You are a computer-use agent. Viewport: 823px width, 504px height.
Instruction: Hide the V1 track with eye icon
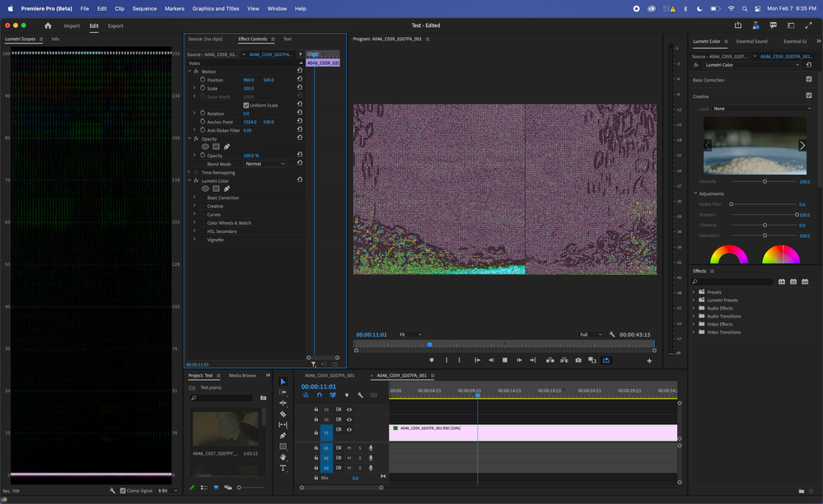349,430
